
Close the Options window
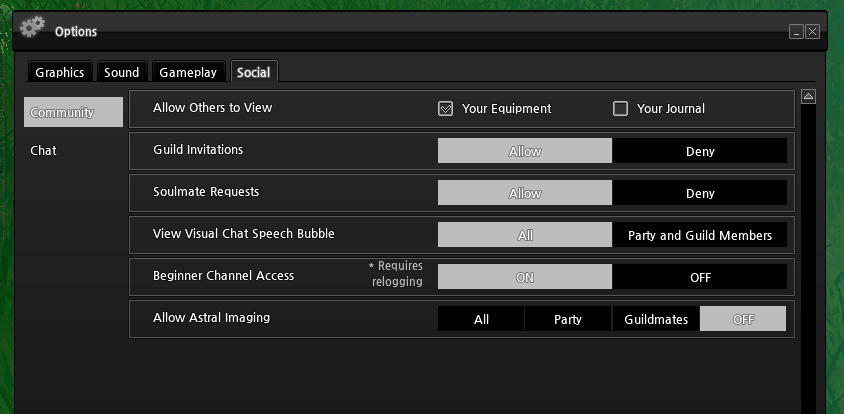point(812,32)
